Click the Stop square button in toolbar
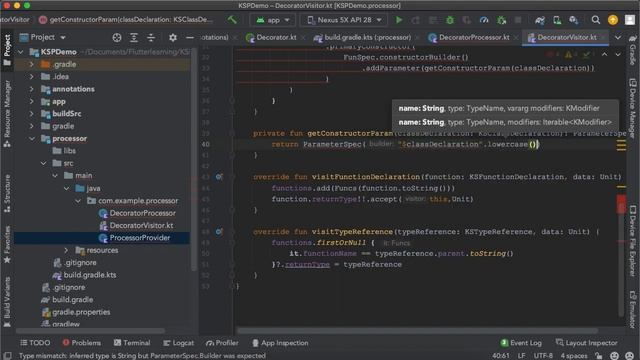Screen dimensions: 640x360 click(x=518, y=20)
